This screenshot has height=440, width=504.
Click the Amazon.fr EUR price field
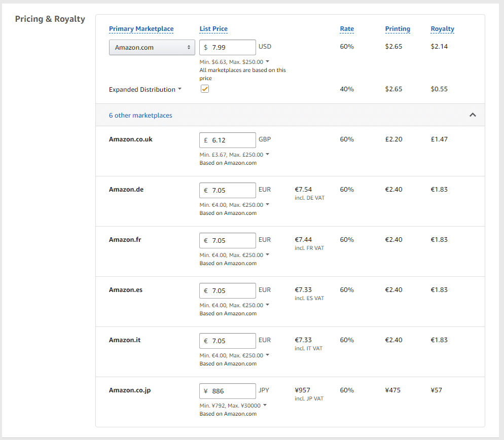click(228, 240)
